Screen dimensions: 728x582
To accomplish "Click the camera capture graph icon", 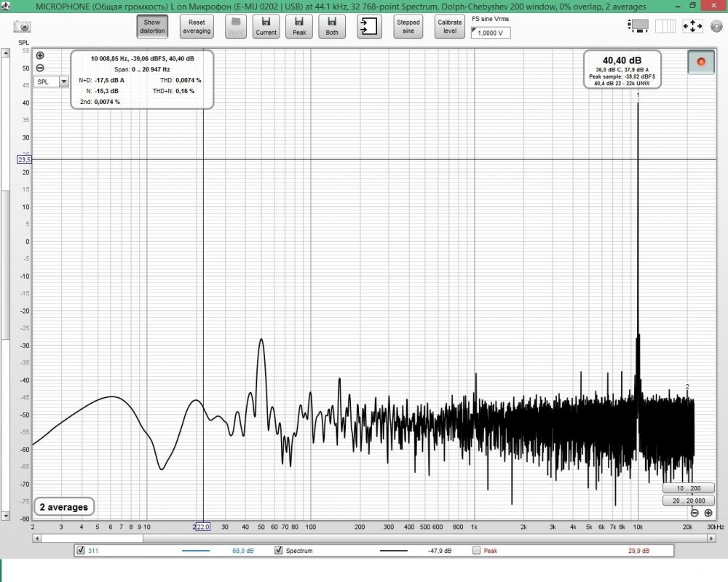I will pyautogui.click(x=22, y=27).
